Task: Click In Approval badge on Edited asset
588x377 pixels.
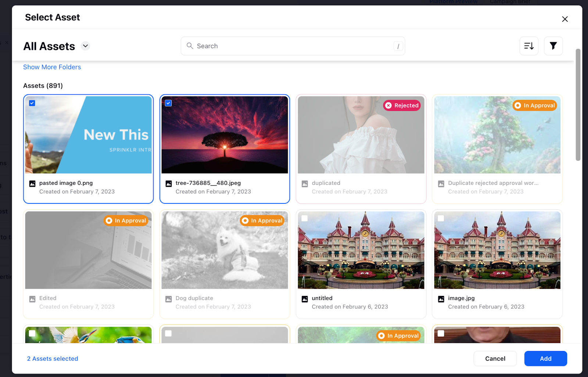Action: (x=126, y=221)
